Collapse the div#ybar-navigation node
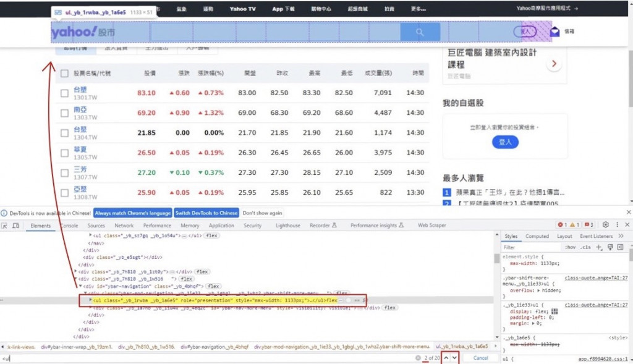This screenshot has width=633, height=364. [80, 286]
